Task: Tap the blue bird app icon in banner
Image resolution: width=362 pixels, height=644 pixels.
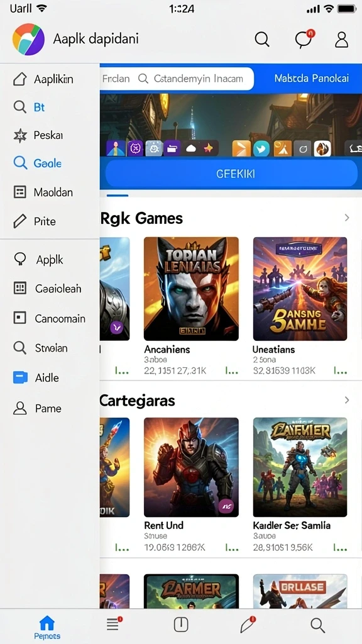Action: coord(261,148)
